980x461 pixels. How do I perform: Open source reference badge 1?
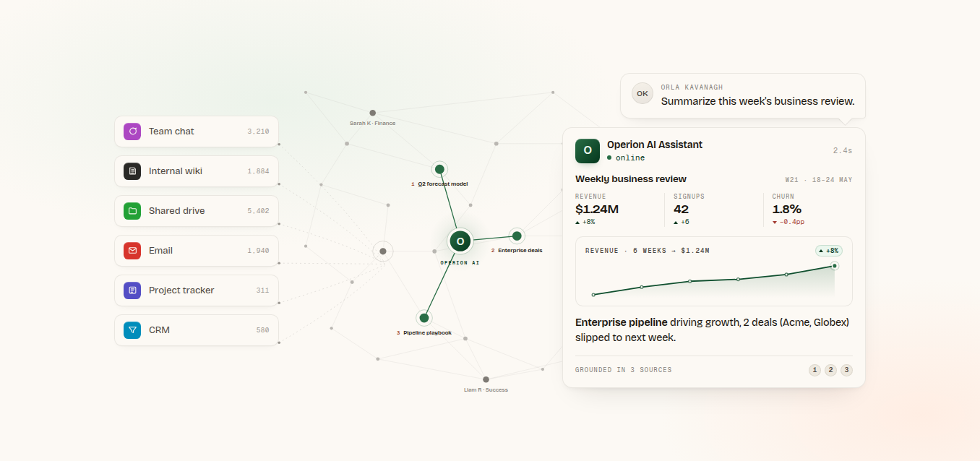click(x=815, y=370)
